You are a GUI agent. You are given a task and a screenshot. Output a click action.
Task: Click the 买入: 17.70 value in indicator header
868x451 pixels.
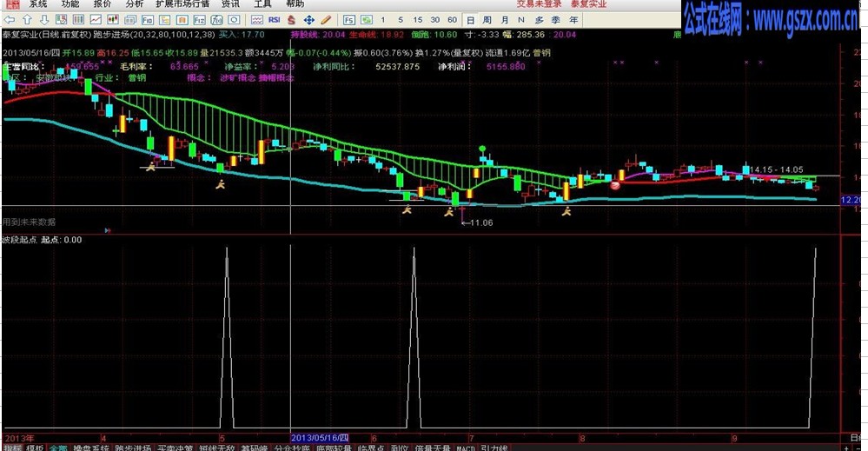242,34
